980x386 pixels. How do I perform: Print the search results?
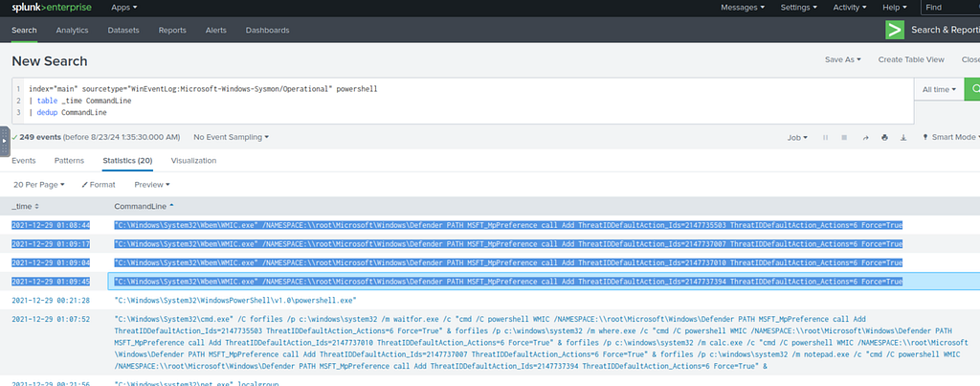click(x=884, y=137)
